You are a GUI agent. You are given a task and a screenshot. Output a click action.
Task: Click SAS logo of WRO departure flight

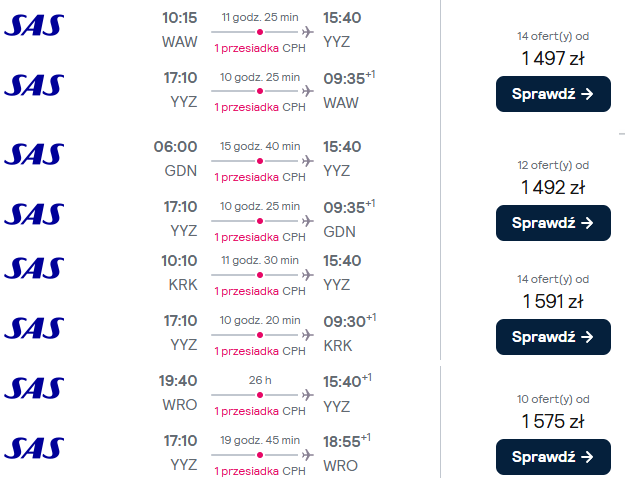pos(34,388)
